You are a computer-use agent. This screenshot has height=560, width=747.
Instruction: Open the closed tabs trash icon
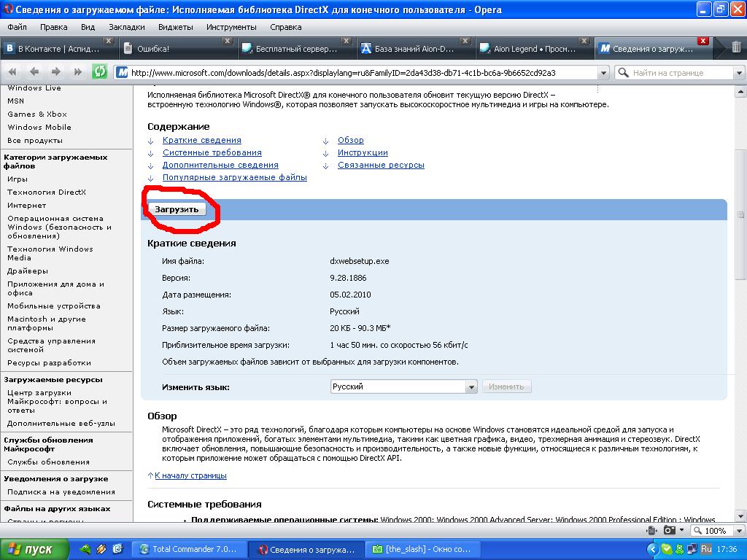(x=735, y=47)
